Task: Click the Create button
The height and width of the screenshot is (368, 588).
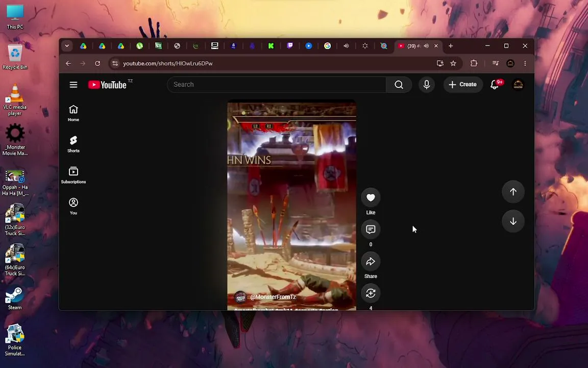Action: point(463,84)
